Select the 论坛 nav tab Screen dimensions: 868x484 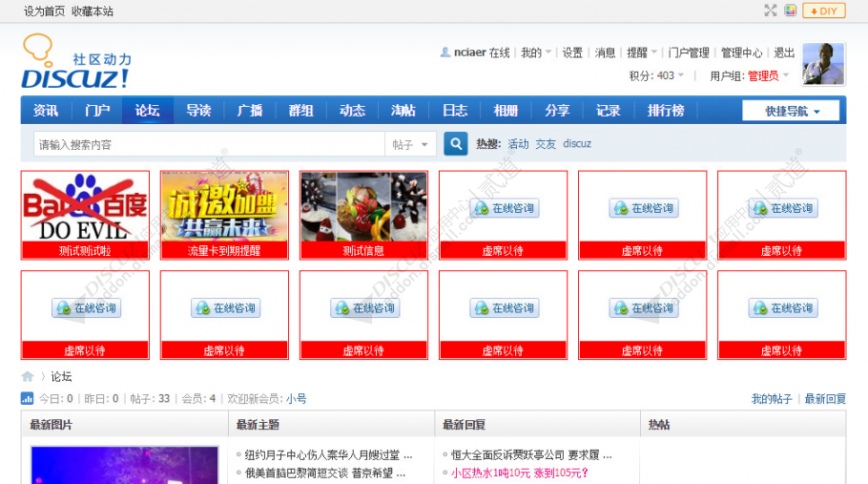148,110
